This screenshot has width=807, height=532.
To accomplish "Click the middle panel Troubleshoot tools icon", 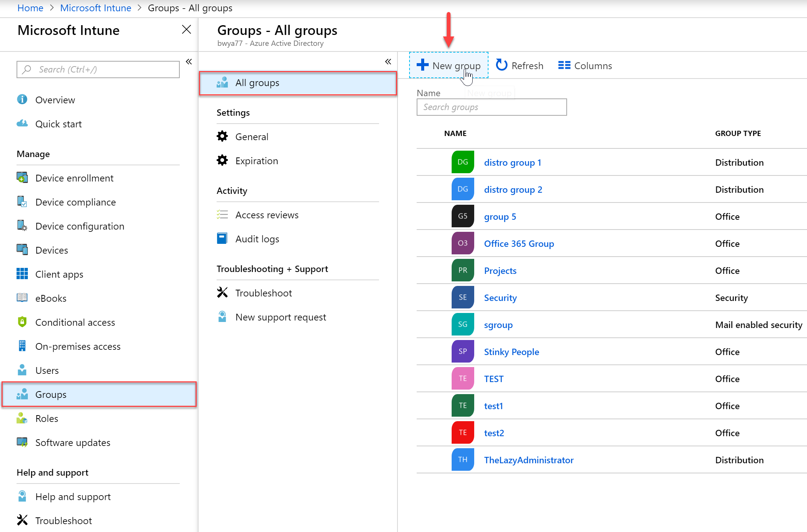I will 222,292.
